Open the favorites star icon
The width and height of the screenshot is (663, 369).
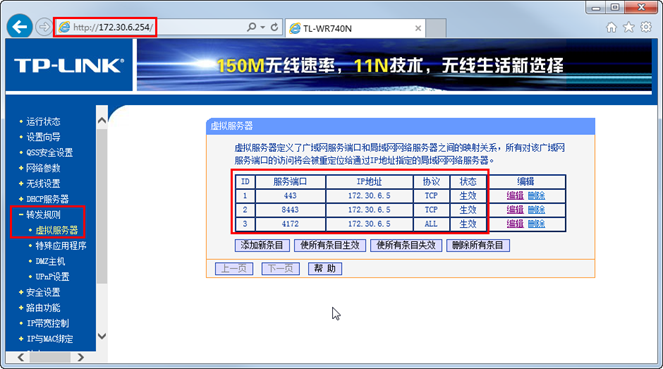[629, 27]
